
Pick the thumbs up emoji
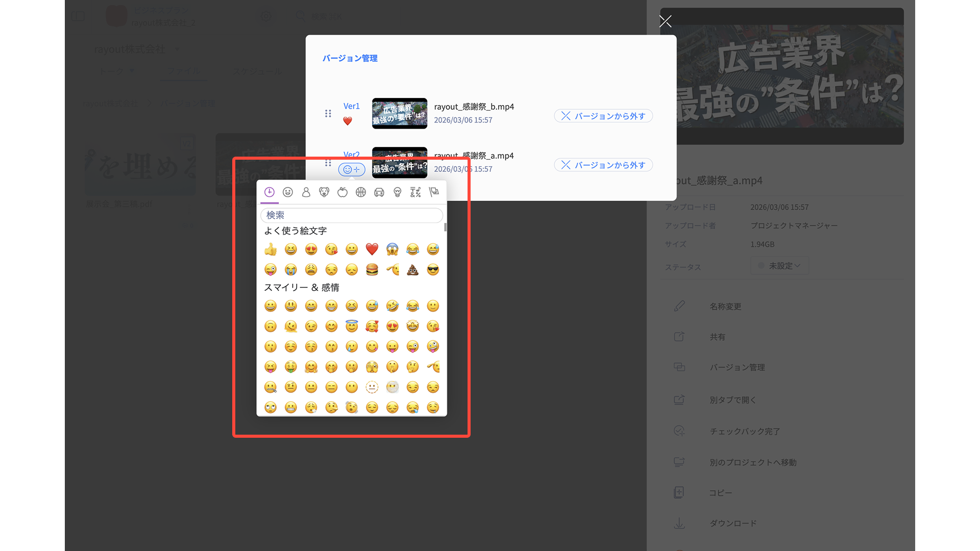click(x=271, y=249)
